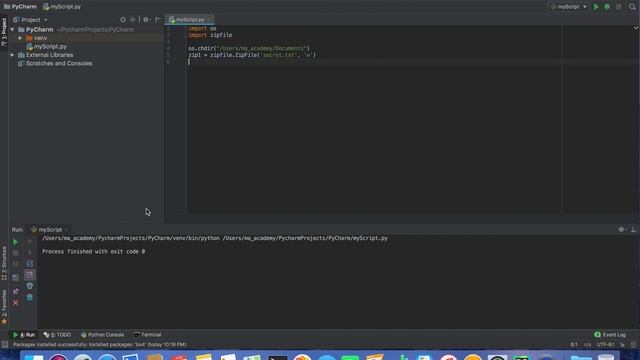Close the Run panel with red X

pyautogui.click(x=15, y=303)
